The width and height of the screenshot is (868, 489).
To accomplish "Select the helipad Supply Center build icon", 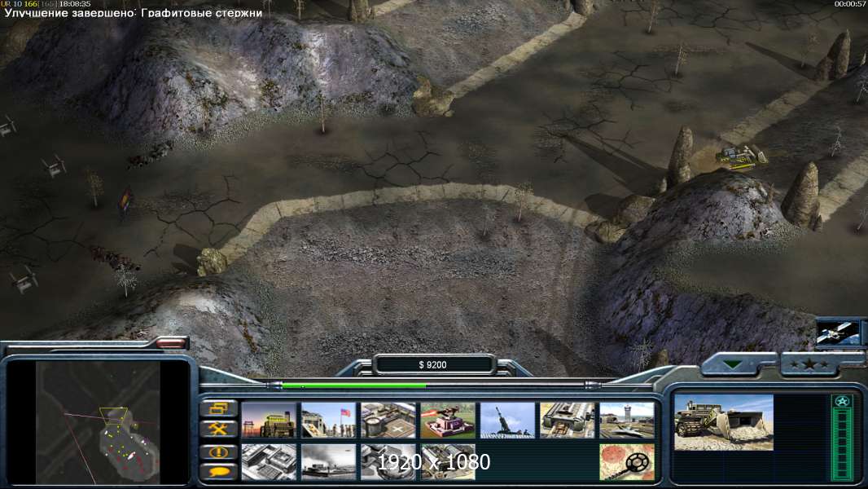I will click(x=388, y=421).
